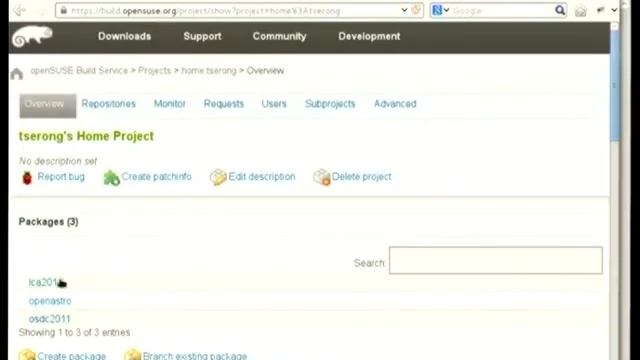Open the address bar history dropdown arrow
Viewport: 640px width, 360px height.
point(404,10)
